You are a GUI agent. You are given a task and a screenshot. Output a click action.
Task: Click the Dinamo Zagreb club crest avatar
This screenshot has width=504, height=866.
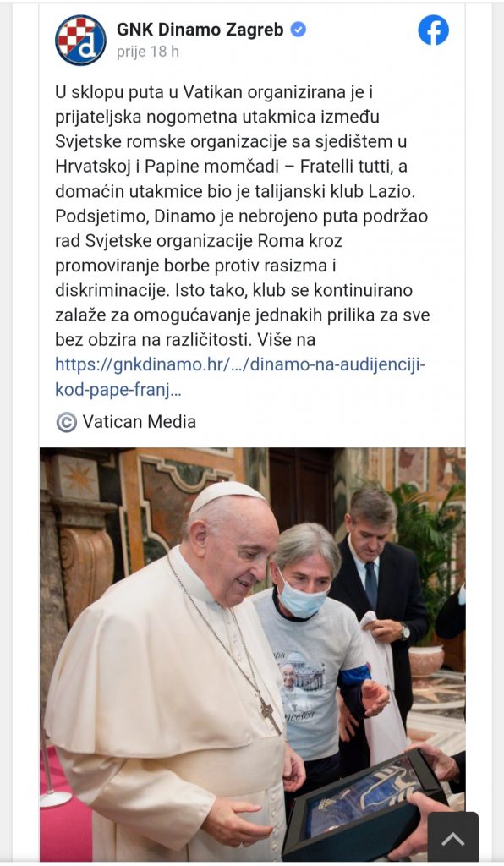click(x=80, y=40)
